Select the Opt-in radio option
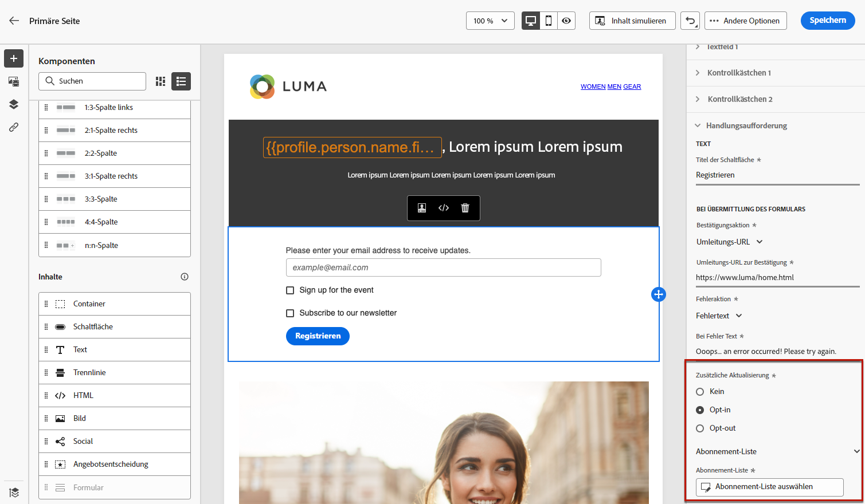This screenshot has width=865, height=504. [x=700, y=410]
